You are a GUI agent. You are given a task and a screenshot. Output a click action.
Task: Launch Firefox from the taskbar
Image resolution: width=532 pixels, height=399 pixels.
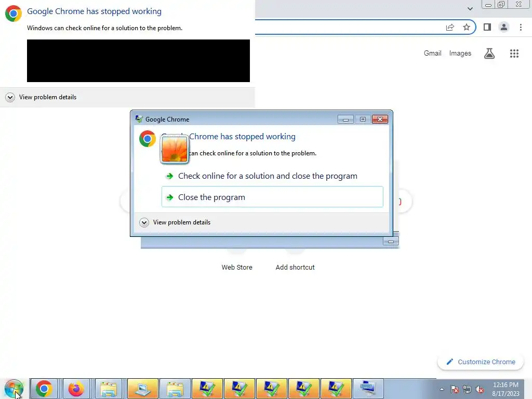76,389
